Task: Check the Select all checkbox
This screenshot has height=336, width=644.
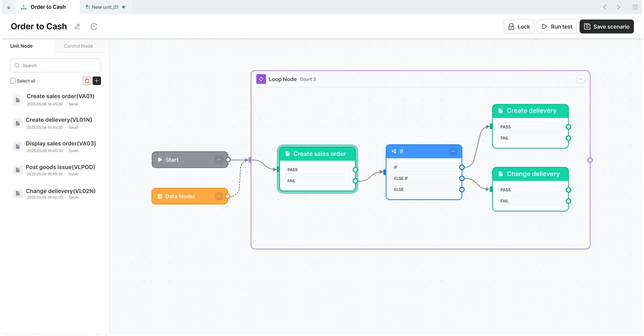Action: coord(13,80)
